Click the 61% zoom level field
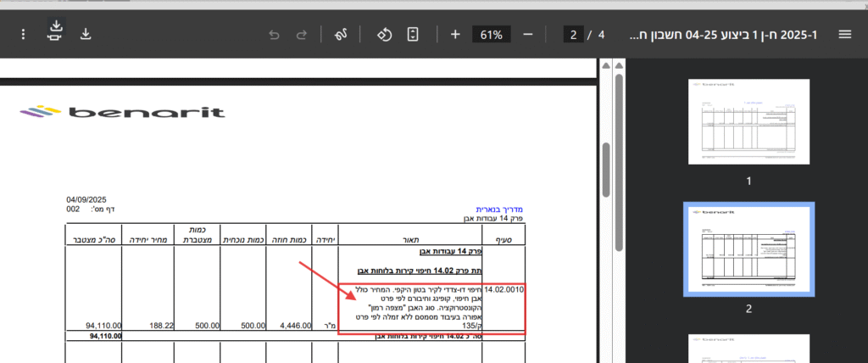This screenshot has width=868, height=363. [491, 35]
